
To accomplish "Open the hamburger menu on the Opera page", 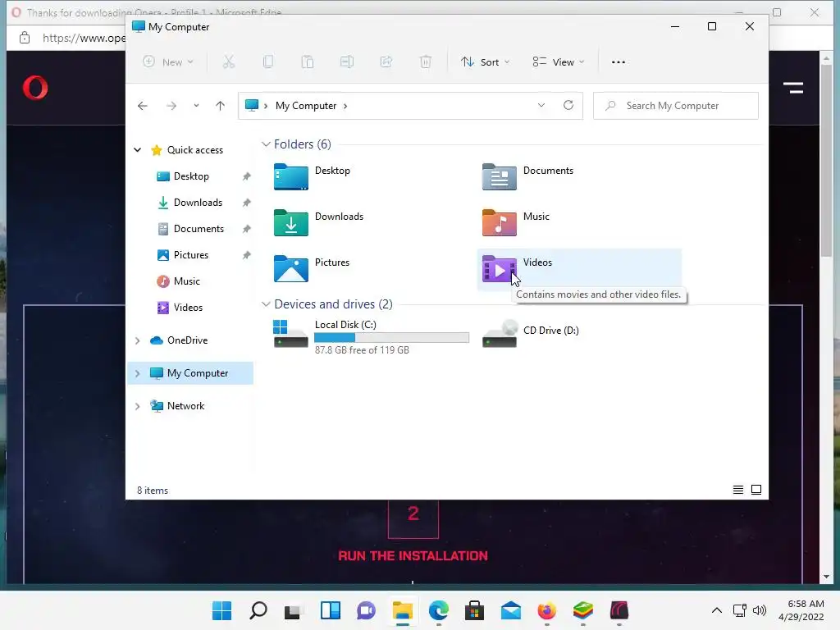I will 793,88.
